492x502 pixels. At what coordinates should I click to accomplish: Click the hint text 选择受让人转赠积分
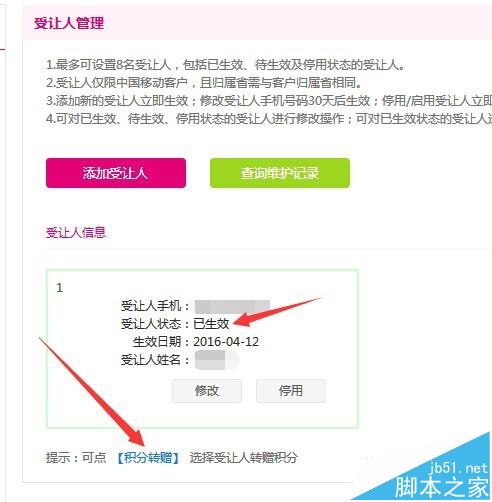pyautogui.click(x=243, y=458)
